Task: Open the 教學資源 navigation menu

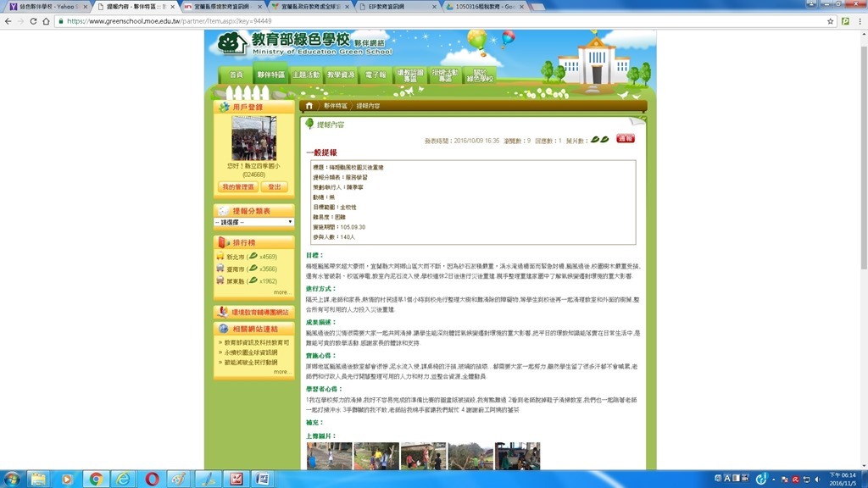Action: [x=341, y=75]
